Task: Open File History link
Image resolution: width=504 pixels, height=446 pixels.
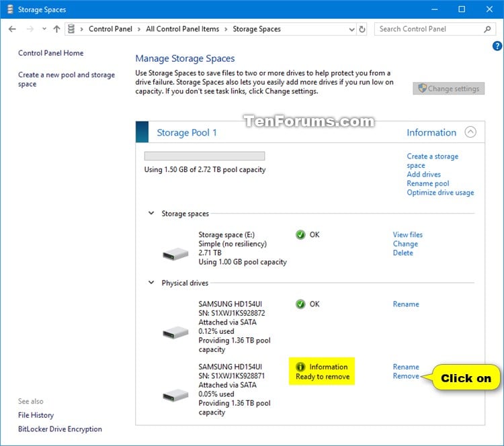Action: coord(36,415)
